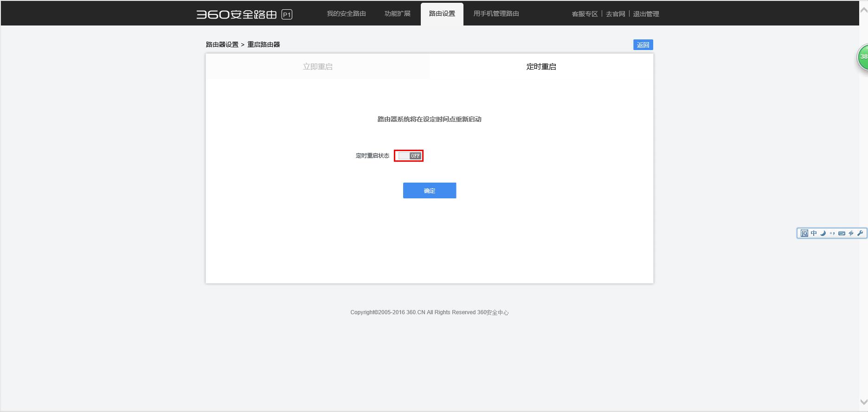Toggle the IME half-moon width icon
Image resolution: width=868 pixels, height=412 pixels.
pyautogui.click(x=823, y=233)
